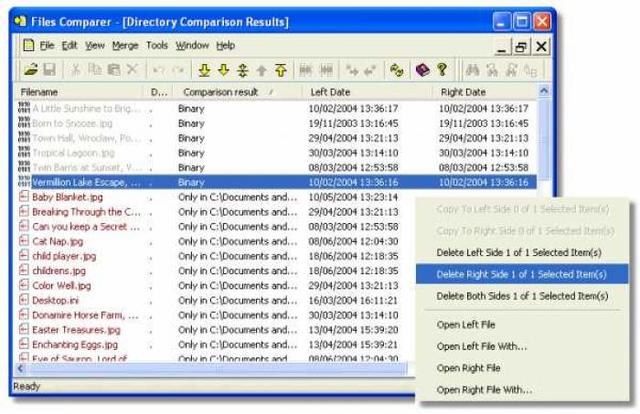Sort by Left Date column header
Image resolution: width=640 pixels, height=414 pixels.
(367, 92)
